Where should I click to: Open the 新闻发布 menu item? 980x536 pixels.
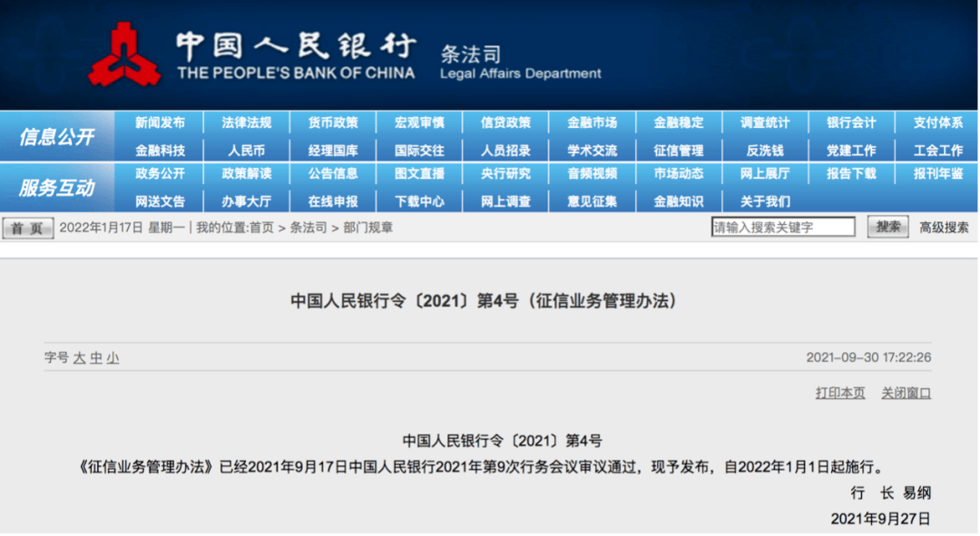(160, 122)
